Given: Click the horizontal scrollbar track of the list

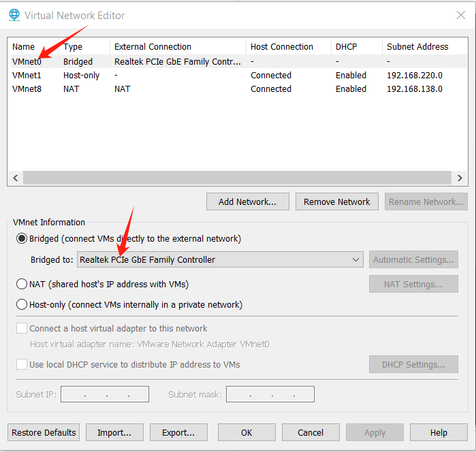Looking at the screenshot, I should click(238, 178).
